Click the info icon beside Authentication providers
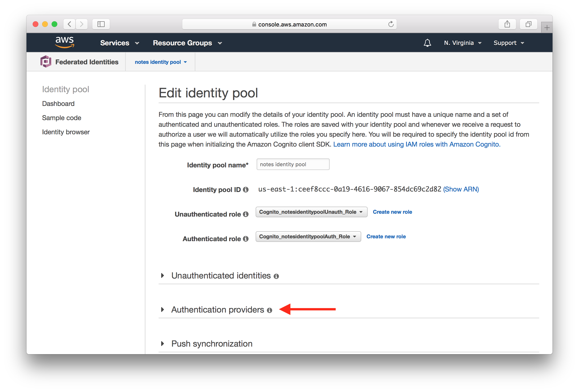Viewport: 579px width, 392px height. pos(270,310)
